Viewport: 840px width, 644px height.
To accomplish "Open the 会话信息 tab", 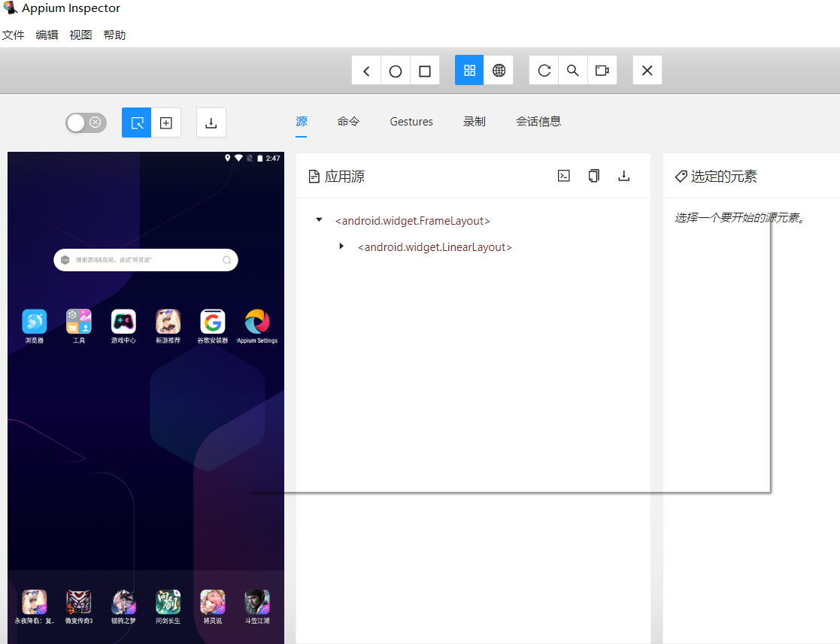I will 538,122.
